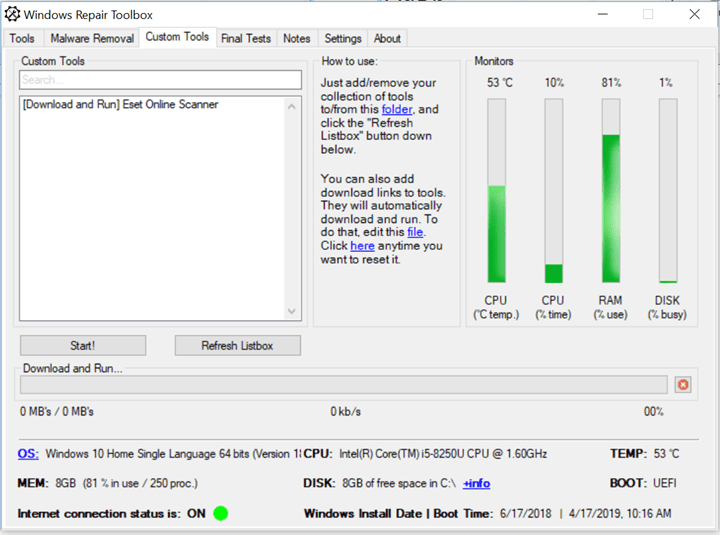The width and height of the screenshot is (720, 535).
Task: Click the 'TEMP: 53 °C' status text
Action: point(644,454)
